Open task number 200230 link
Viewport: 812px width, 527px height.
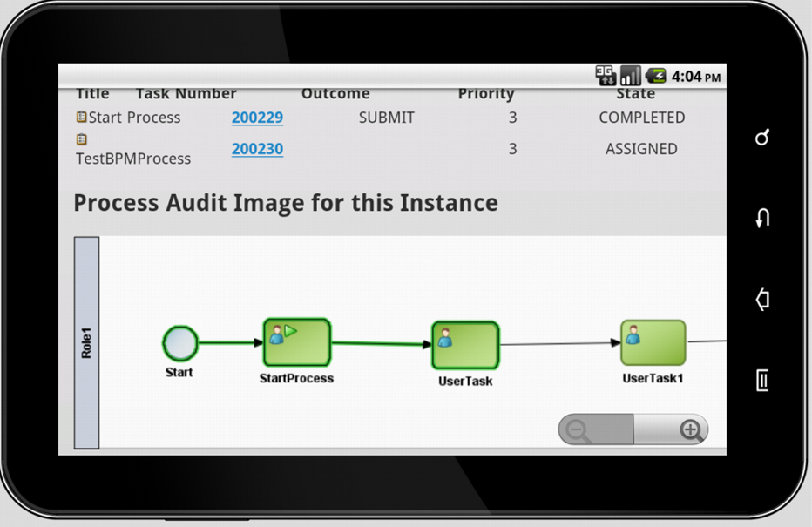coord(257,149)
